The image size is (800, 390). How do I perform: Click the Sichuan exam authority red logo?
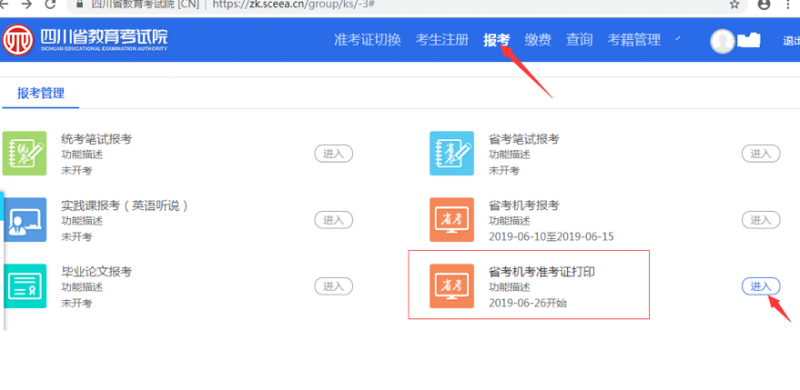[x=18, y=40]
